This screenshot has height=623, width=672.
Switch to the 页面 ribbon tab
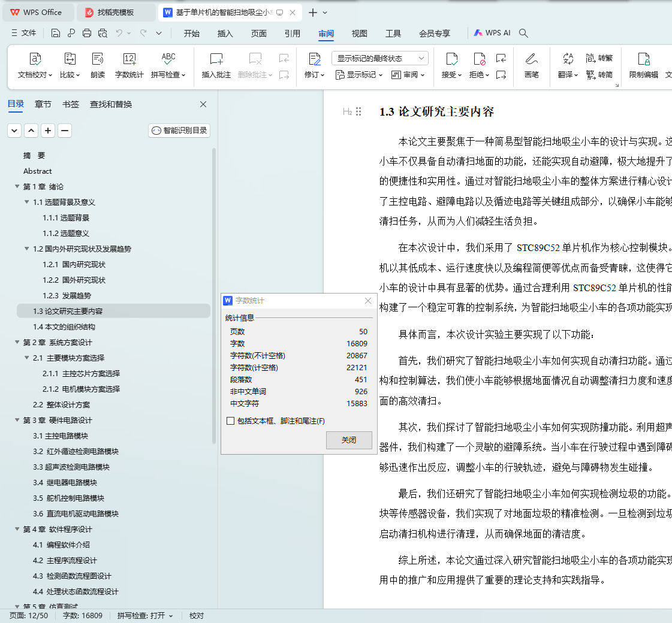pos(259,34)
